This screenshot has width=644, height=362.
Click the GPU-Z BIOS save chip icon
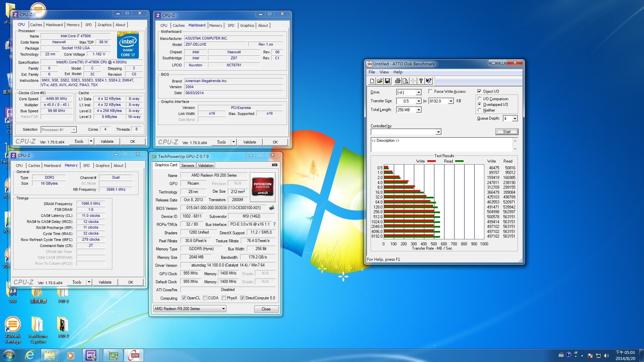272,208
